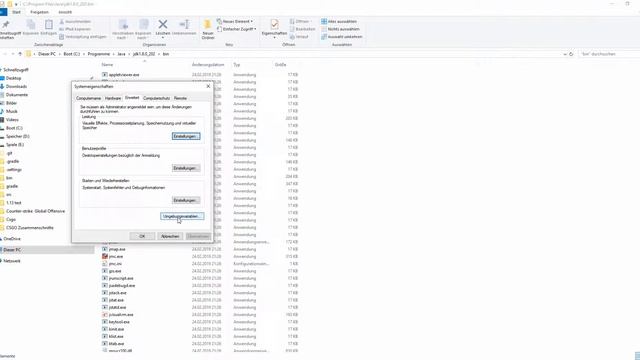Click Kopieren nach icon in the ribbon
Screen dimensions: 640x360
(x=143, y=25)
